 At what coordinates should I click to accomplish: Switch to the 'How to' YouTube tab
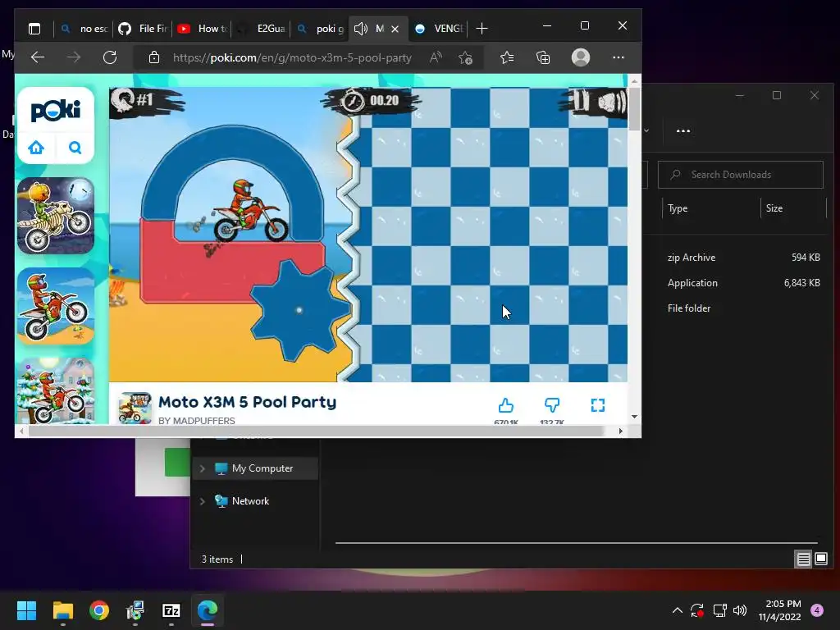[x=203, y=29]
